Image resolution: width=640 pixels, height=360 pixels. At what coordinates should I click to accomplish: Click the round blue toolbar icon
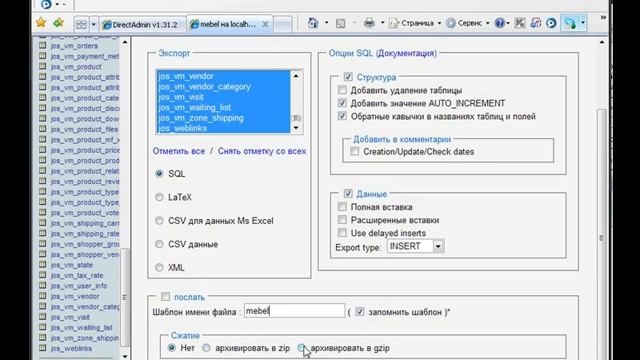click(551, 23)
